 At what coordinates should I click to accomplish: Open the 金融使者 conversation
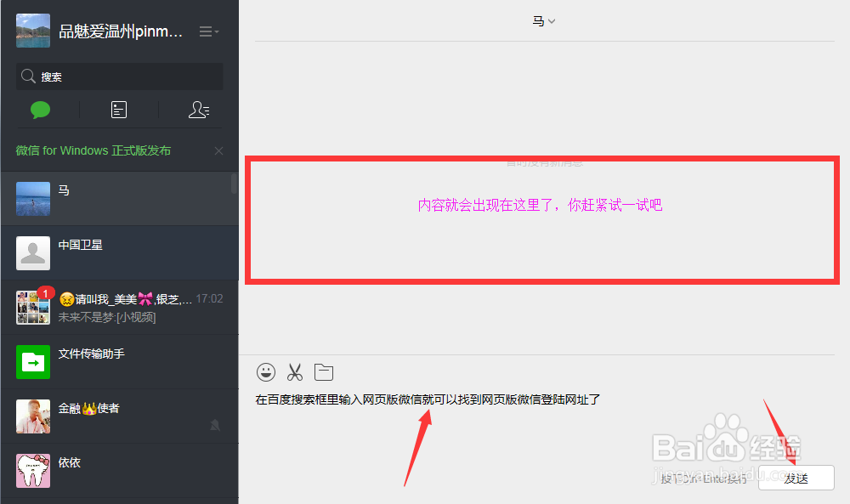[119, 416]
